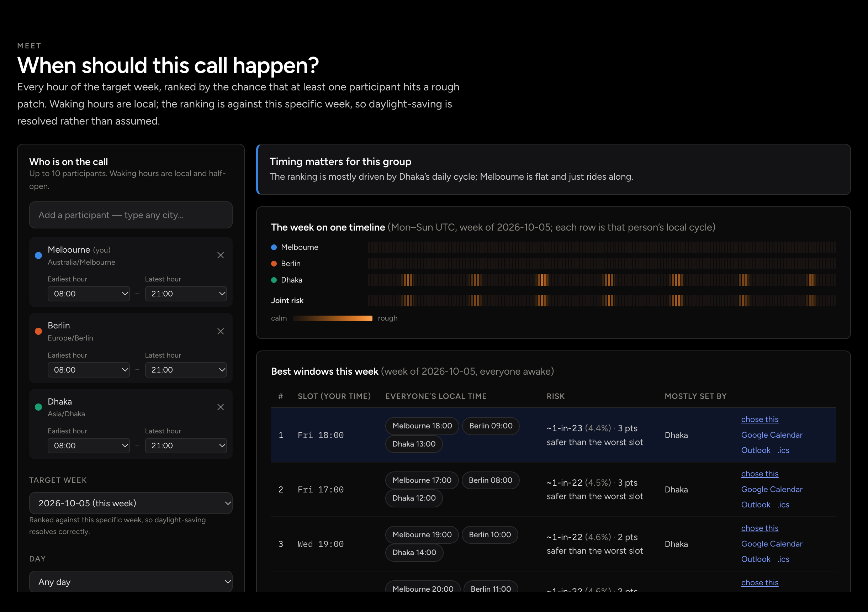This screenshot has height=612, width=868.
Task: Download .ics for Wed 19:00 slot
Action: coord(783,559)
